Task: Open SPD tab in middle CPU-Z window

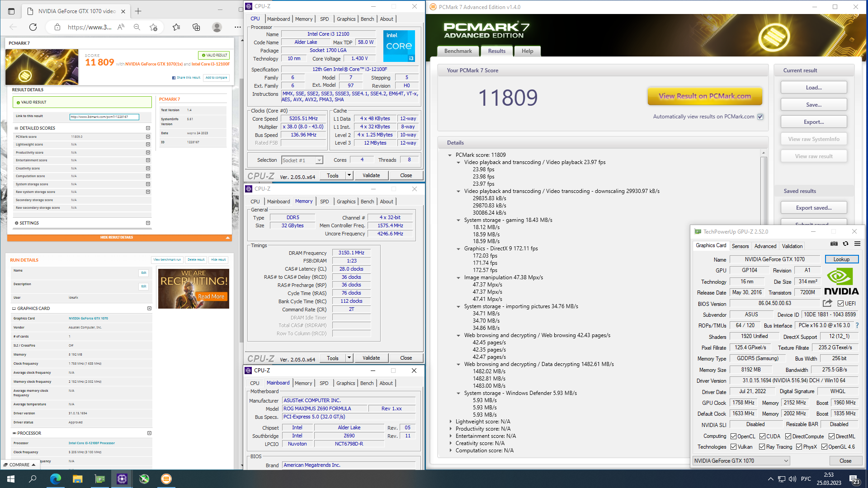Action: (324, 202)
